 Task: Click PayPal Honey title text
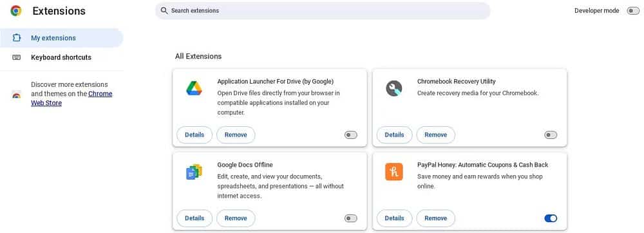pos(482,165)
